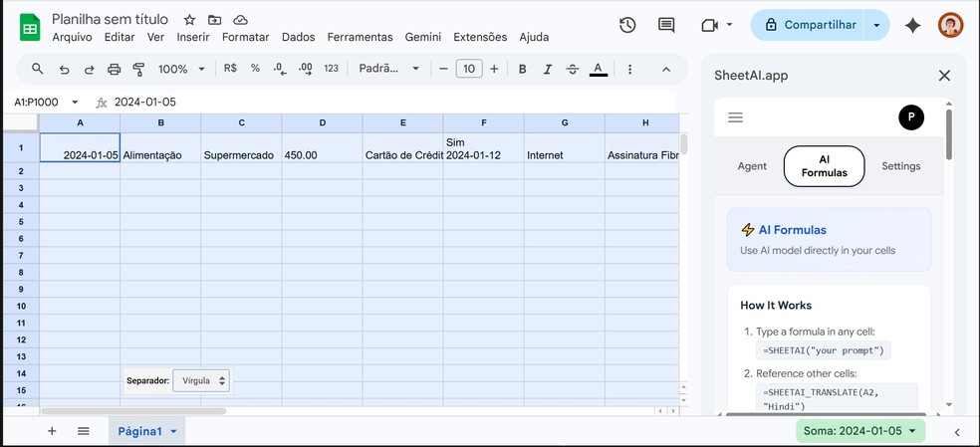Viewport: 980px width, 447px height.
Task: Select the cell containing 450.00
Action: point(322,147)
